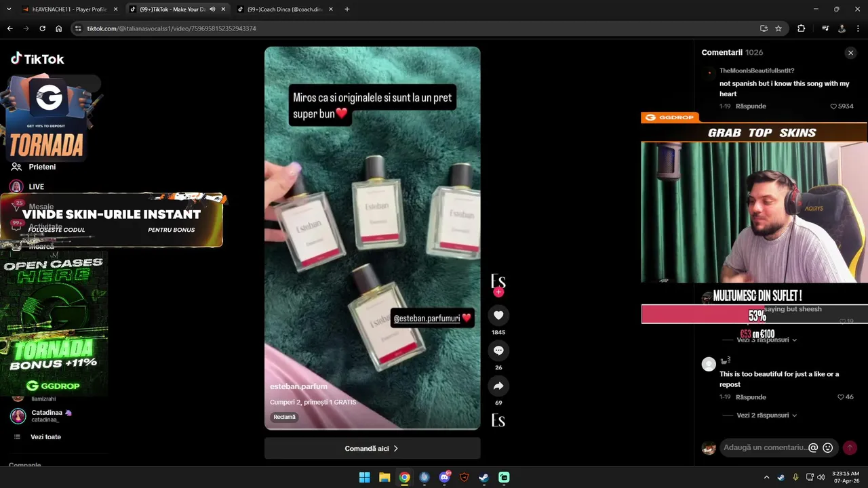Install the app via the address bar icon

click(764, 28)
